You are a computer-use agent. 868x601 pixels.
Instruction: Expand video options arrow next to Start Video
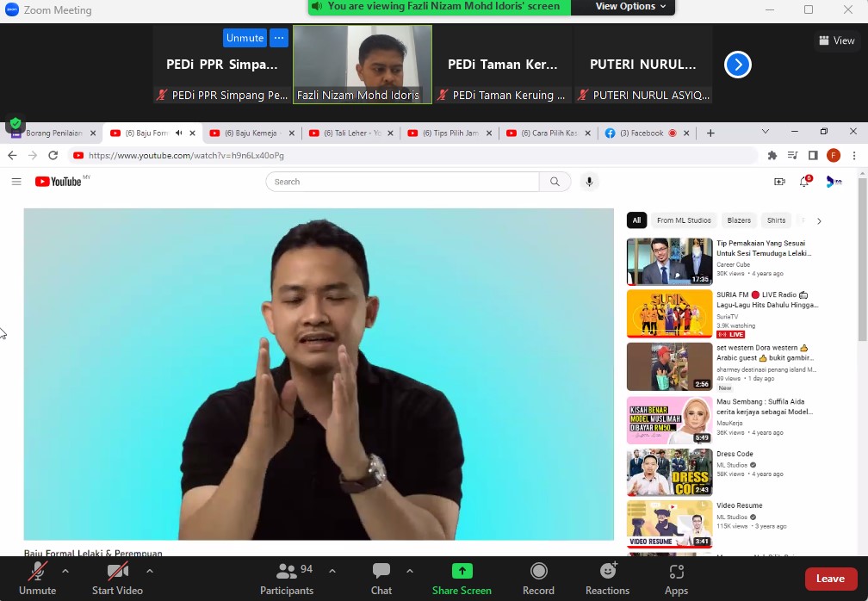pos(150,571)
